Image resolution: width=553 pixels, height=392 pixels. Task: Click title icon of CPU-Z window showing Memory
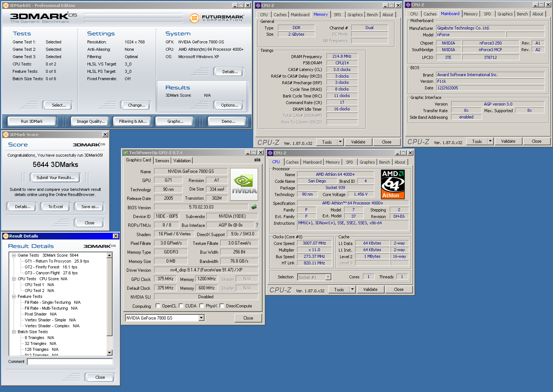coord(258,6)
